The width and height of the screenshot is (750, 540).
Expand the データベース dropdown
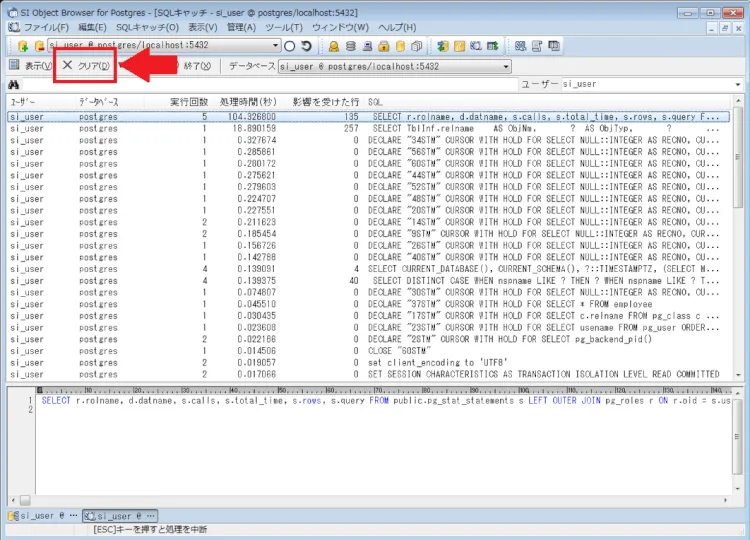click(x=506, y=66)
